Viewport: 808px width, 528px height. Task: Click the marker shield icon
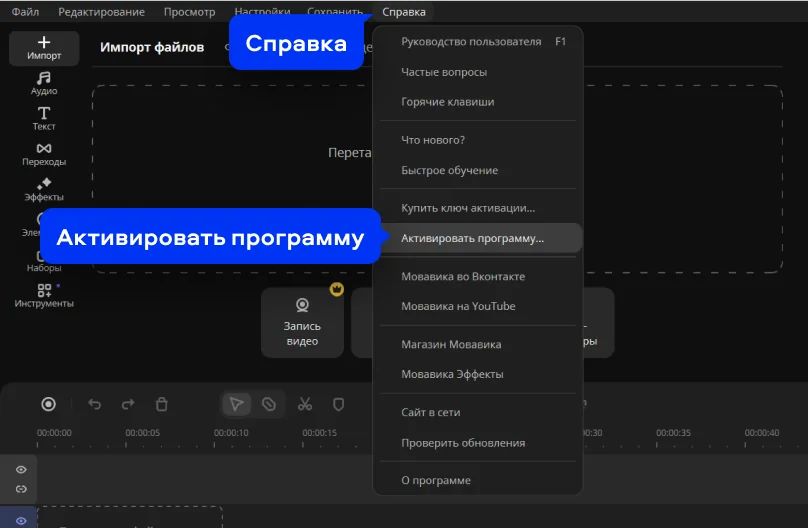[338, 404]
